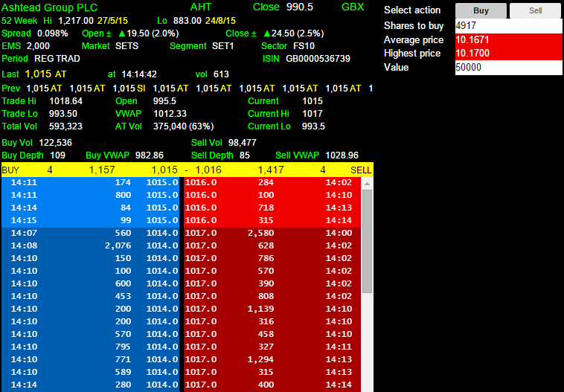Select the Sell action button
The image size is (564, 392).
pos(535,11)
